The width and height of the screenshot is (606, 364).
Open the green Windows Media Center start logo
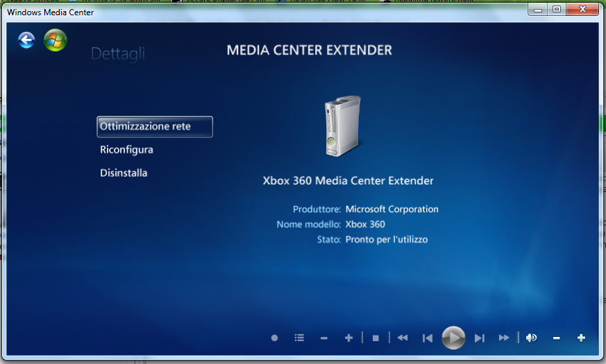tap(55, 41)
